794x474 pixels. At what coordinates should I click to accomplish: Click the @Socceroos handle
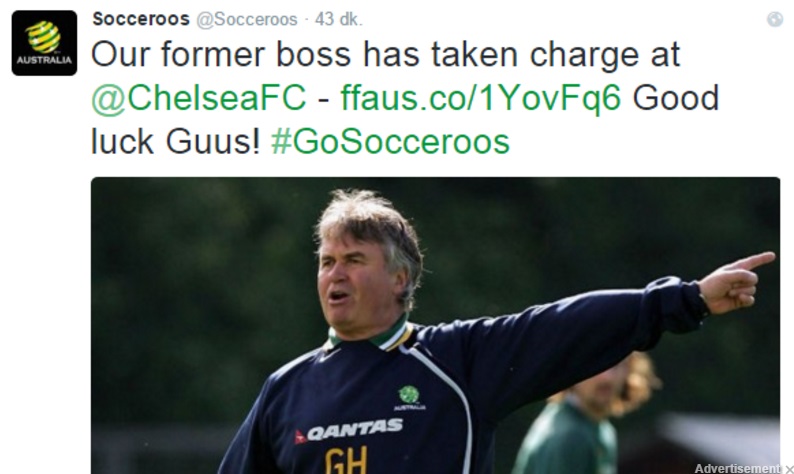[247, 19]
